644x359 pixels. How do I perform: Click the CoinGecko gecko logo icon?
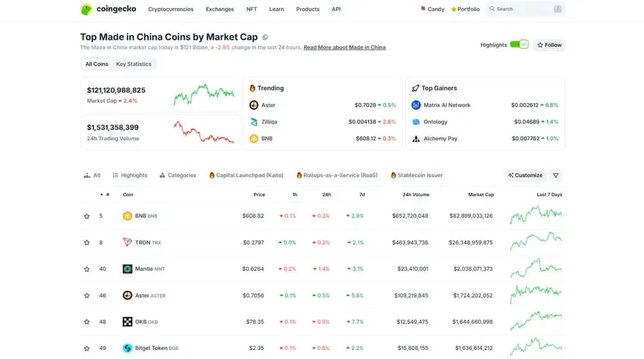86,9
